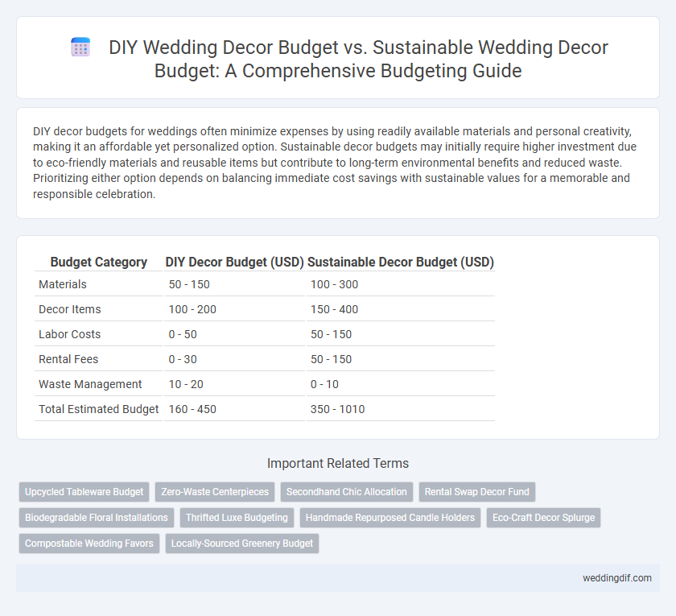Open the Zero-Waste Centerpieces tag
Viewport: 676px width, 616px height.
point(215,492)
